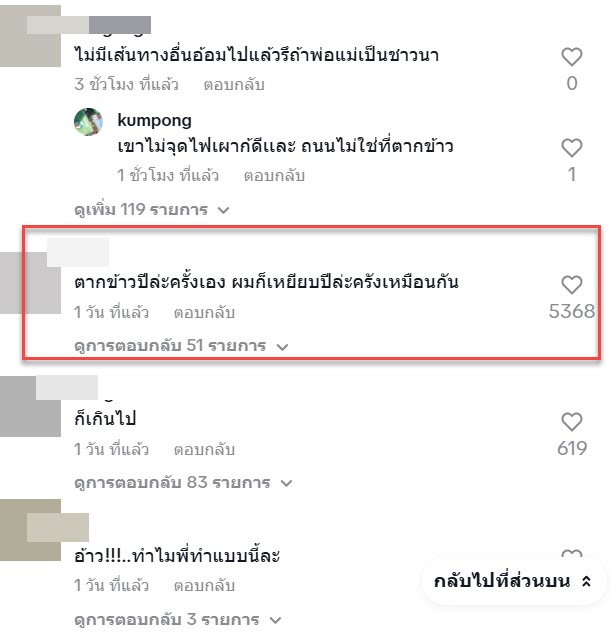Screen dimensions: 611x640
Task: Open kumpong username profile link
Action: click(154, 121)
